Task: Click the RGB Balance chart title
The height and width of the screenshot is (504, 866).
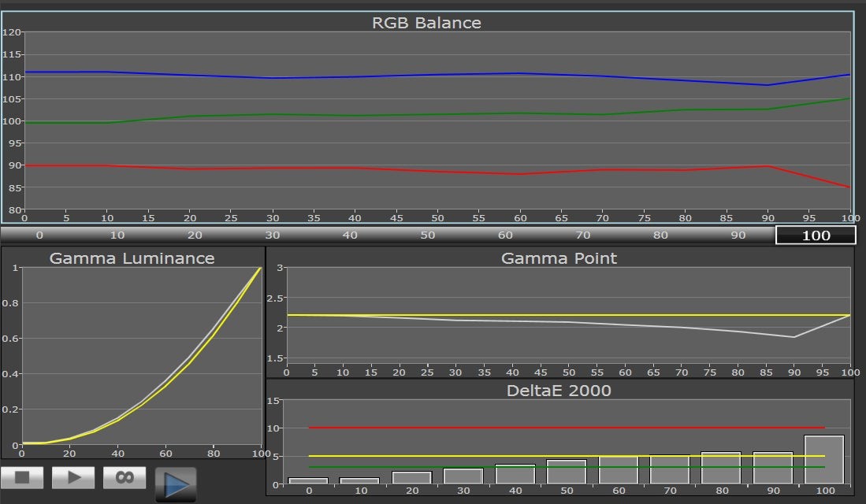Action: tap(426, 23)
